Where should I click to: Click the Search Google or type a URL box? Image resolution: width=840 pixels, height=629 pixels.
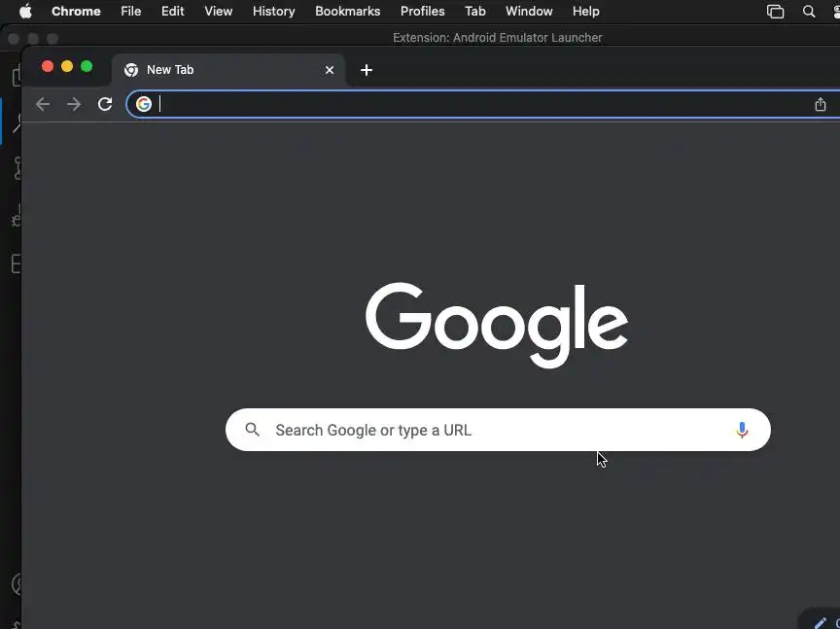(x=498, y=430)
